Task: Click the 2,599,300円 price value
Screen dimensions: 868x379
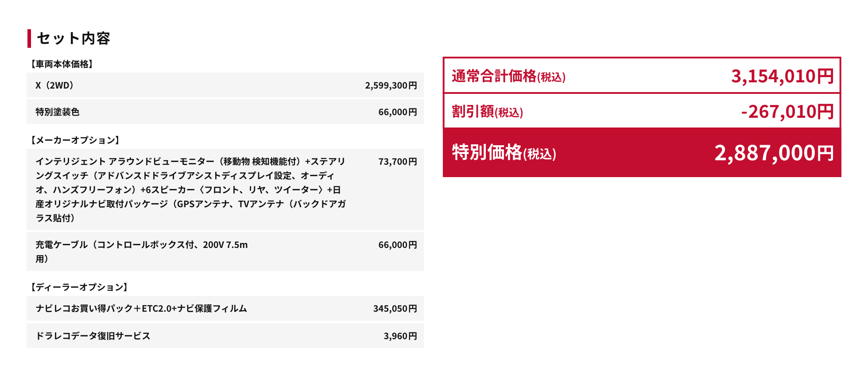Action: (391, 85)
